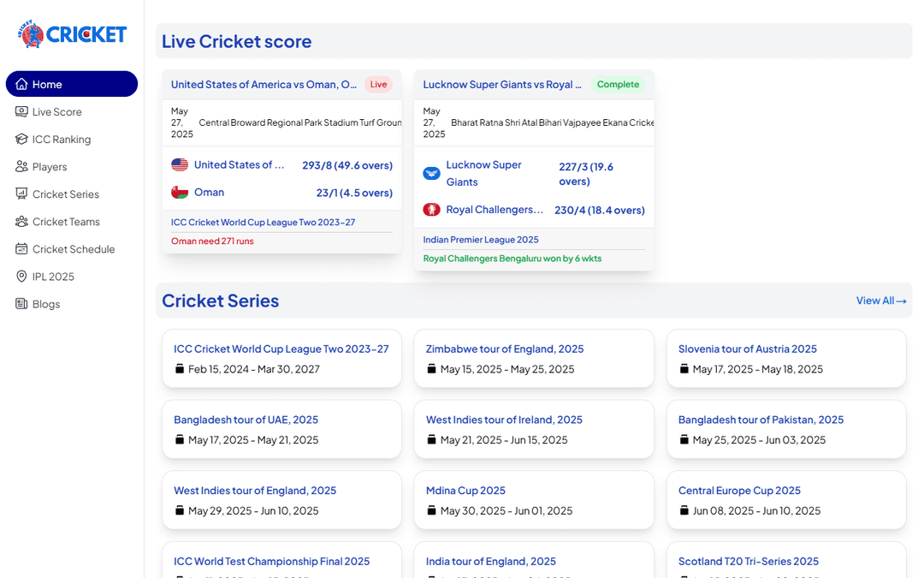The height and width of the screenshot is (578, 924).
Task: Click calendar icon beside May 21, 2025 - Jun 15, 2025
Action: tap(431, 439)
